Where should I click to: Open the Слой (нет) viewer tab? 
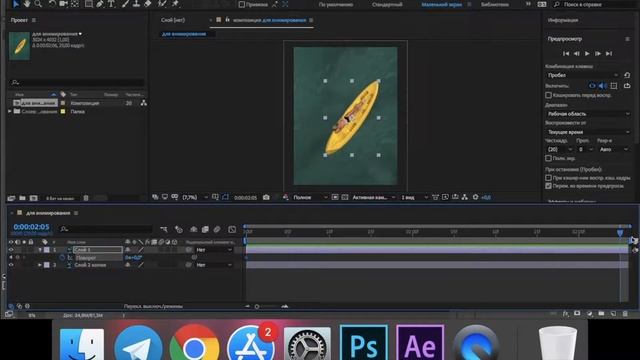(x=173, y=20)
